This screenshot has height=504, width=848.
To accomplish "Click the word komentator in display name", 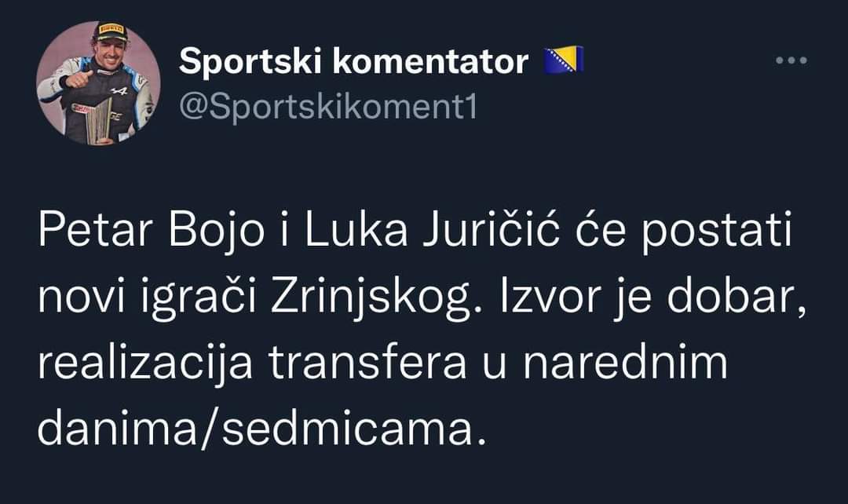I will point(430,61).
